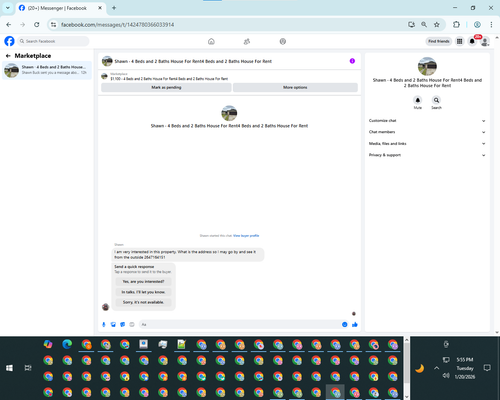Click the listing title in conversation header

tap(193, 61)
